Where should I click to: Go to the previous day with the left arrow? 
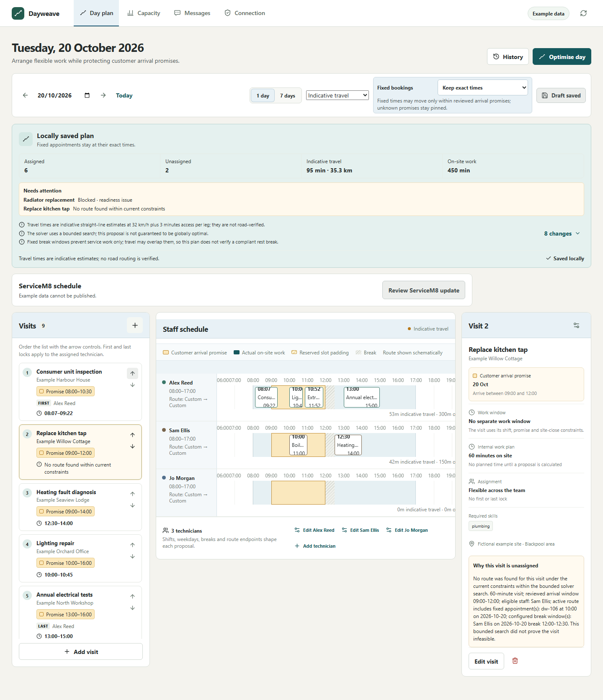coord(26,95)
